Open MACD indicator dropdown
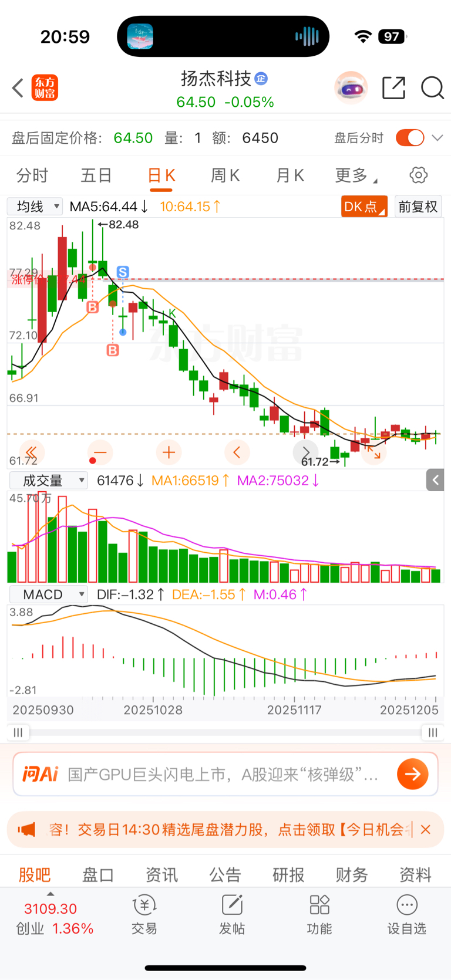 [49, 594]
